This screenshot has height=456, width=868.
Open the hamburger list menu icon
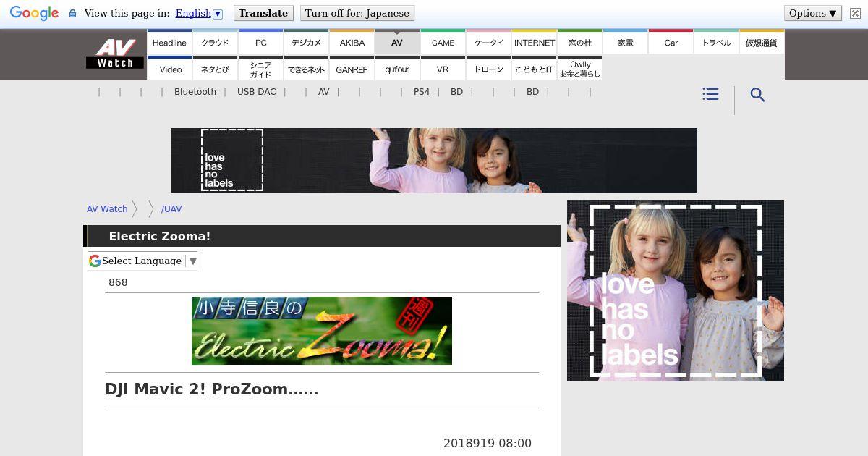(710, 94)
